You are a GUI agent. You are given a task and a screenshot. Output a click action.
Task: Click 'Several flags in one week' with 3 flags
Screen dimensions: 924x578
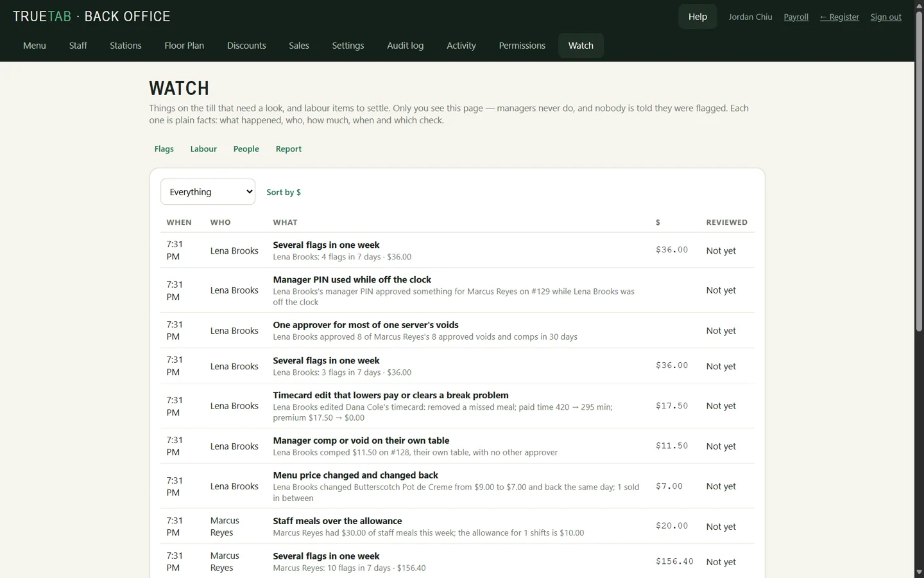tap(326, 360)
